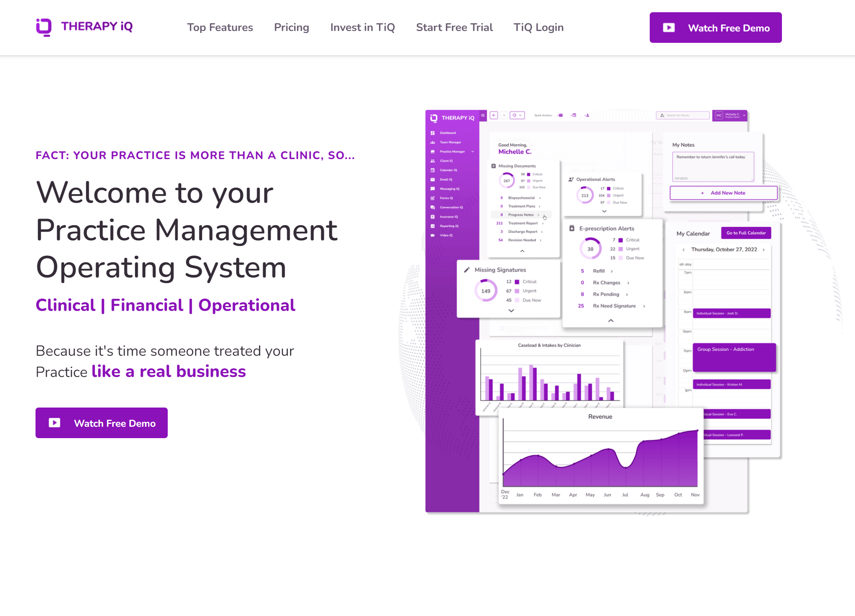Open the compose email quick action

click(560, 115)
